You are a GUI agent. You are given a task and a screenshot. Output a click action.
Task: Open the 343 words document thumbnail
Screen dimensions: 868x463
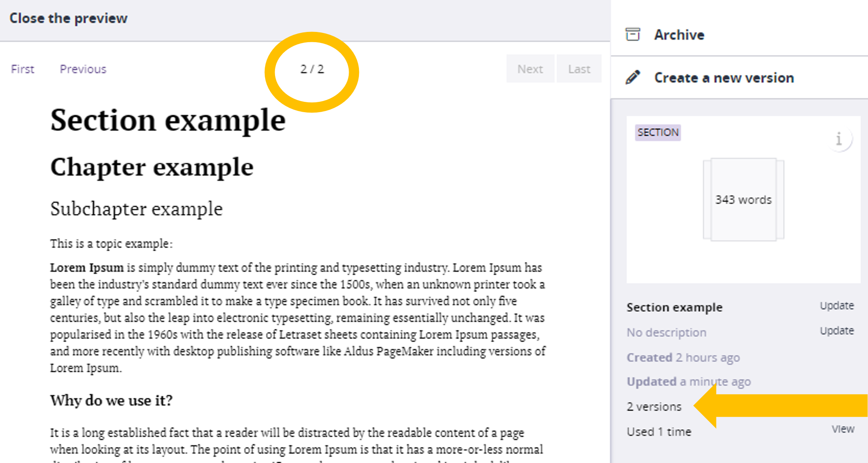pos(743,200)
